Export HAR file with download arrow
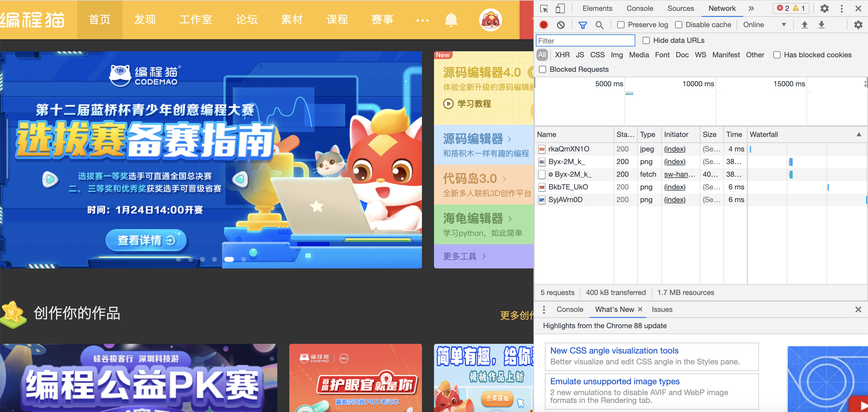 click(x=822, y=25)
